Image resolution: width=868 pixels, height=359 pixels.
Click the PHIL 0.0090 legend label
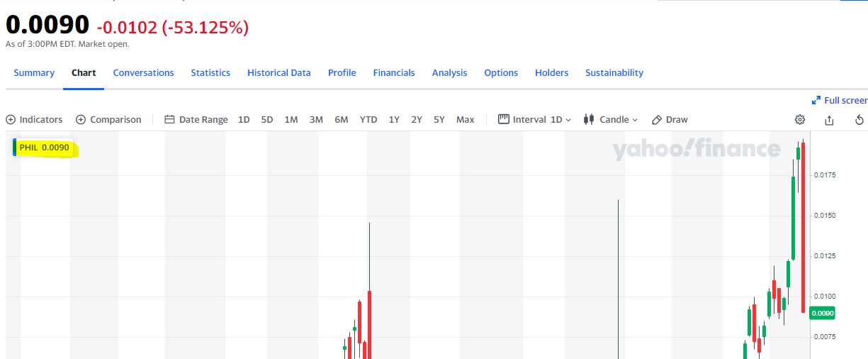44,148
